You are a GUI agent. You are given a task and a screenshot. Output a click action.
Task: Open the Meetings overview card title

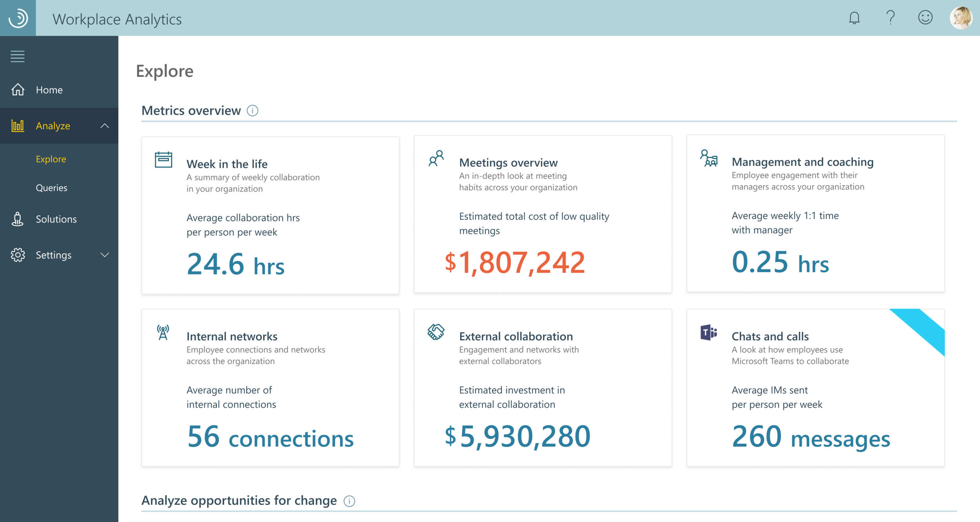508,163
